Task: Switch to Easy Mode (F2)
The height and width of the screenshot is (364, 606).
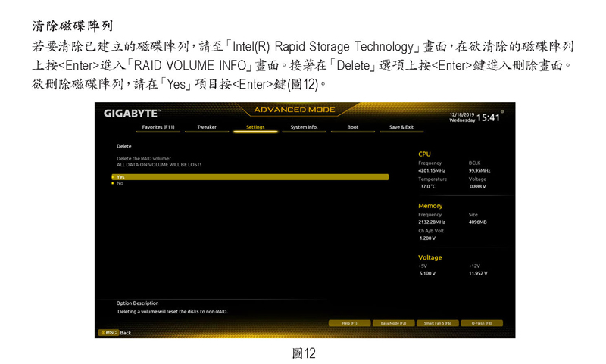Action: click(395, 323)
